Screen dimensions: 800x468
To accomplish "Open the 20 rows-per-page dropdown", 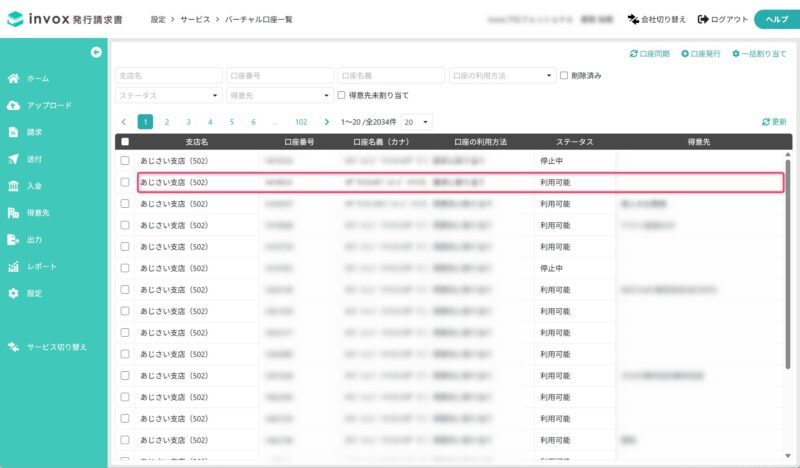I will pyautogui.click(x=417, y=122).
